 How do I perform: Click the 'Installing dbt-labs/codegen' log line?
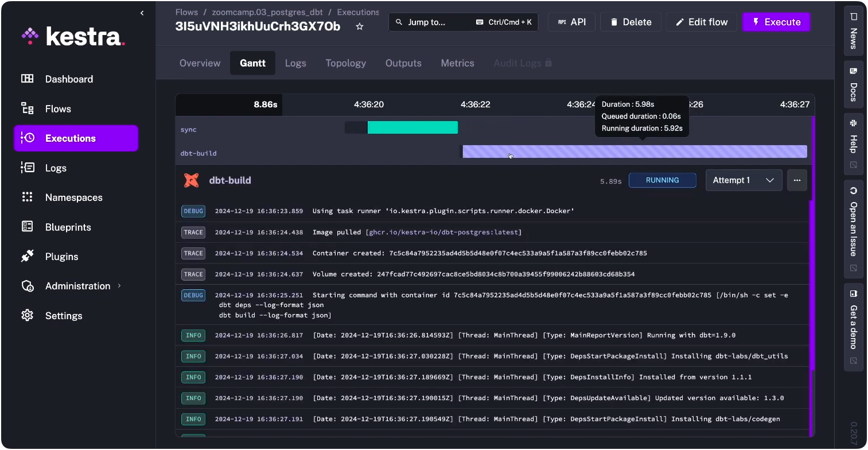pos(492,419)
